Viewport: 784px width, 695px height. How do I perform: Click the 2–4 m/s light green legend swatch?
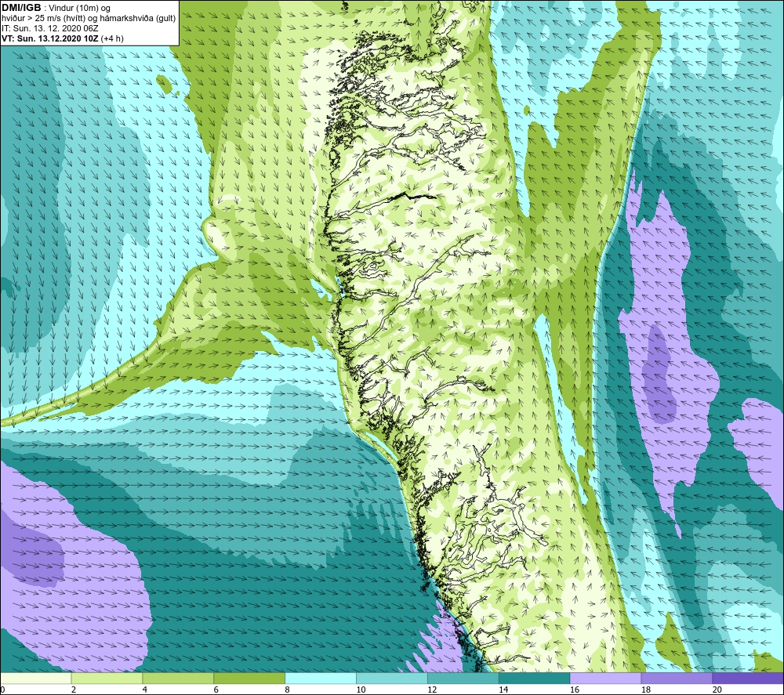[107, 678]
